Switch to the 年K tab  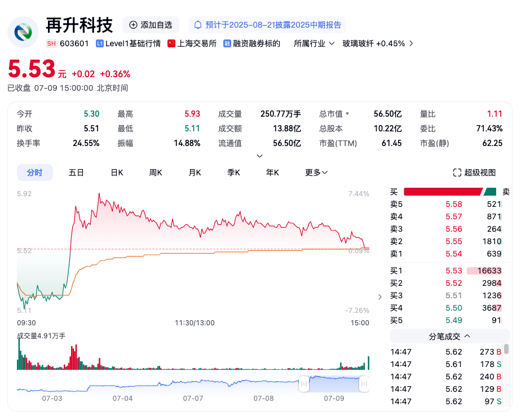(272, 173)
